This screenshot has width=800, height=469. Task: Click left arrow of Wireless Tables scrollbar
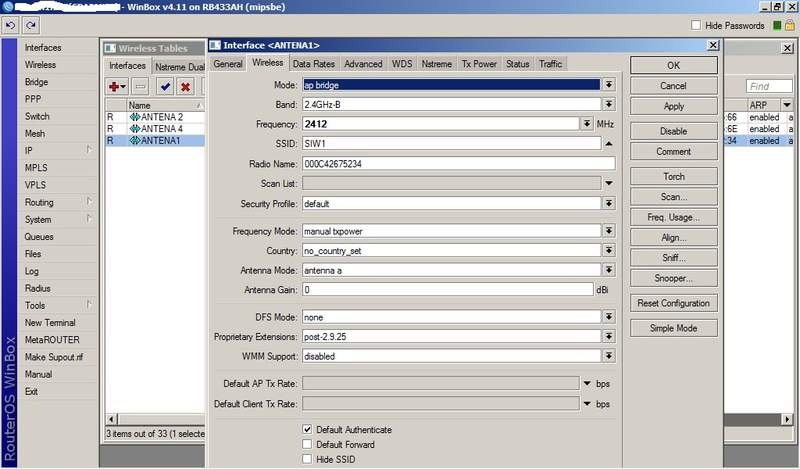(111, 419)
